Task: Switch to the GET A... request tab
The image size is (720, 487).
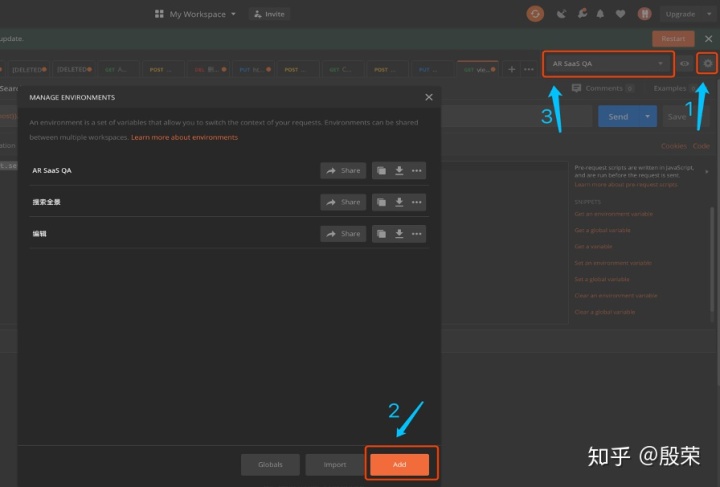Action: 118,69
